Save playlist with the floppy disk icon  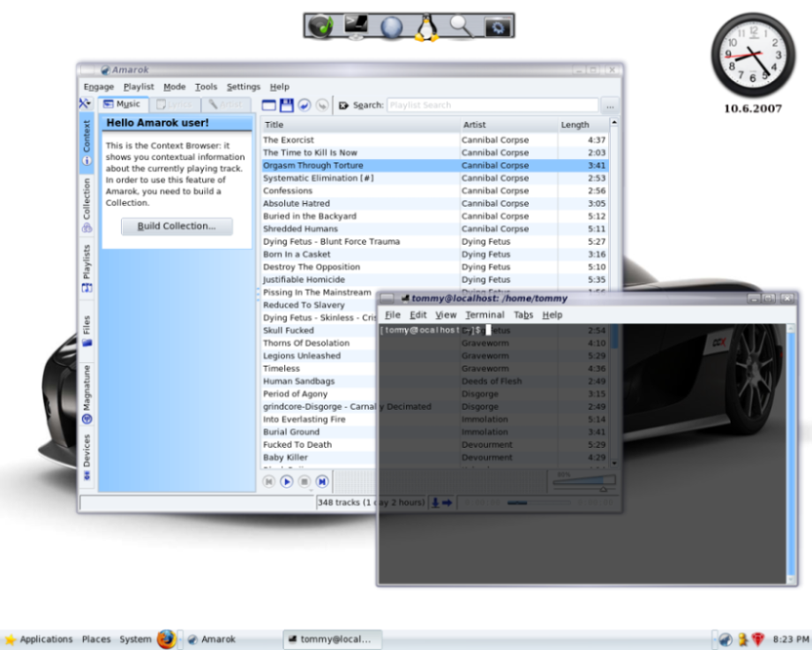pyautogui.click(x=286, y=105)
